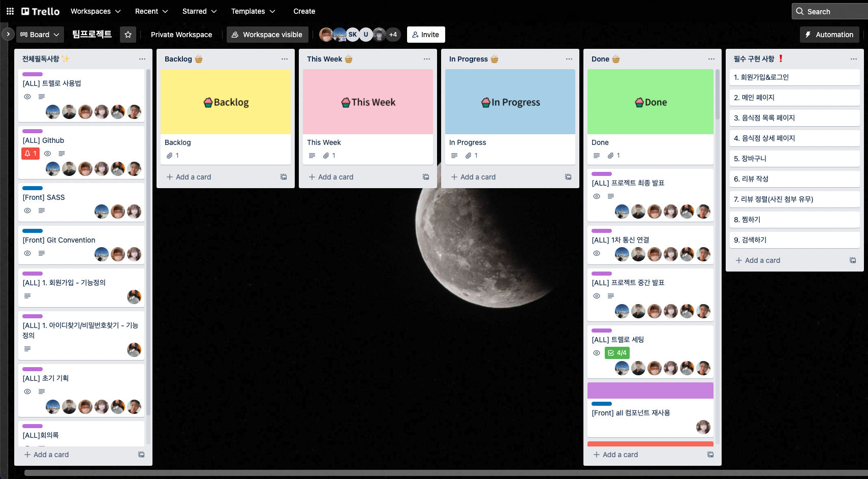Expand the Board view switcher chevron
The height and width of the screenshot is (479, 868).
[x=56, y=35]
